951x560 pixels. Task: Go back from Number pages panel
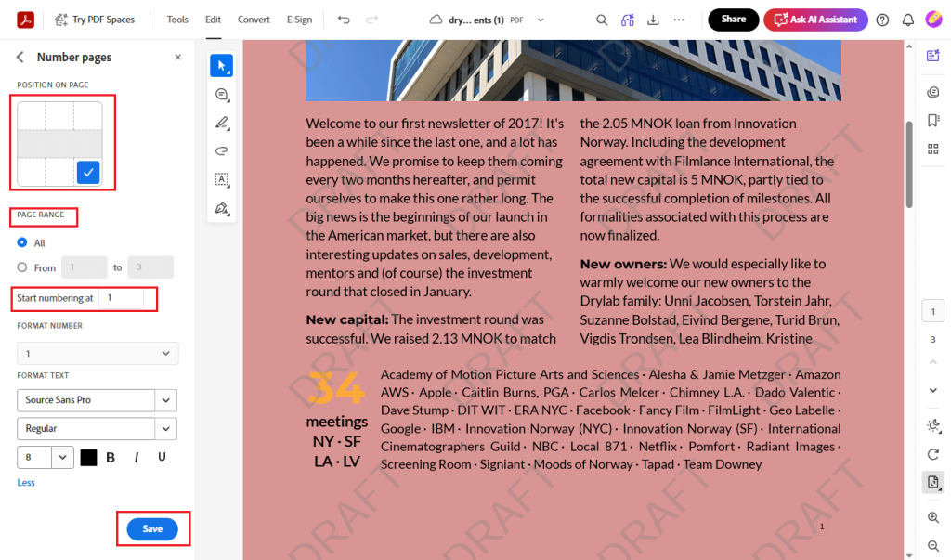(20, 57)
